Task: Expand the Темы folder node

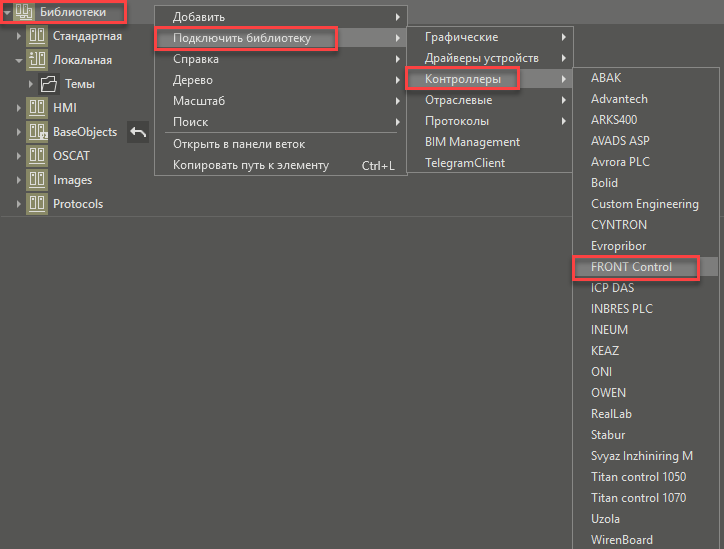Action: (x=30, y=84)
